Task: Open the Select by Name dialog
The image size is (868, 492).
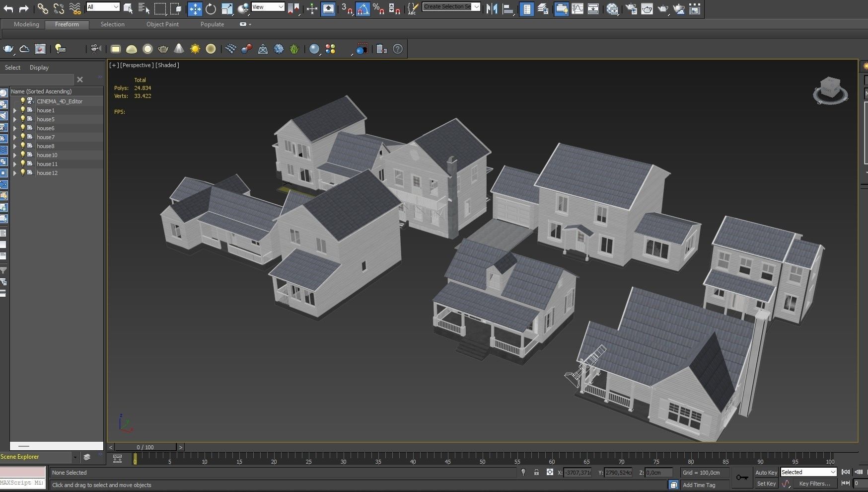Action: coord(144,8)
